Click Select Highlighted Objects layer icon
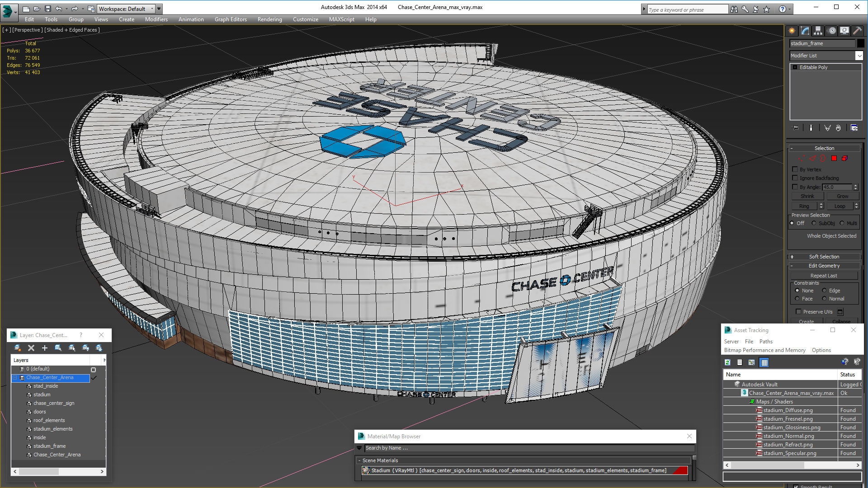The height and width of the screenshot is (488, 868). coord(58,348)
